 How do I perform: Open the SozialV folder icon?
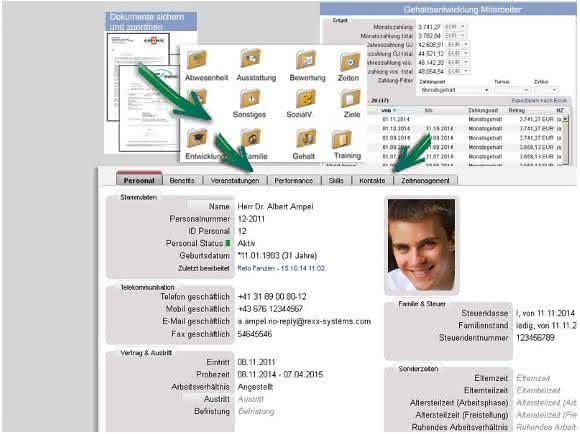(306, 98)
